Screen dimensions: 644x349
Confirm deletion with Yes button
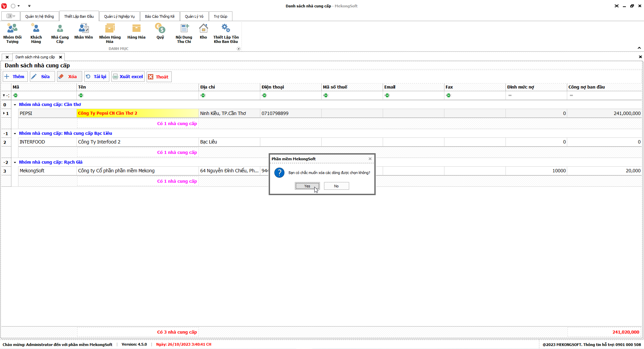point(307,186)
